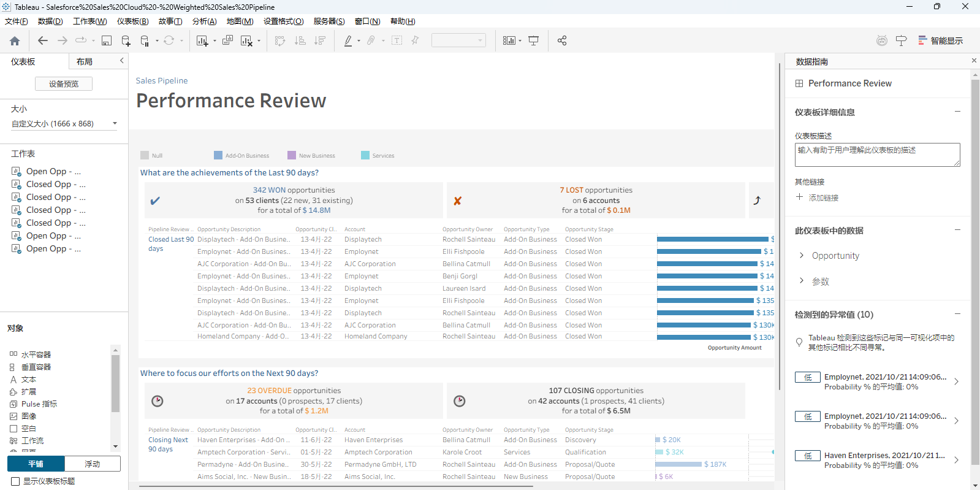Open the 分析(A) menu
The height and width of the screenshot is (490, 980).
click(204, 21)
